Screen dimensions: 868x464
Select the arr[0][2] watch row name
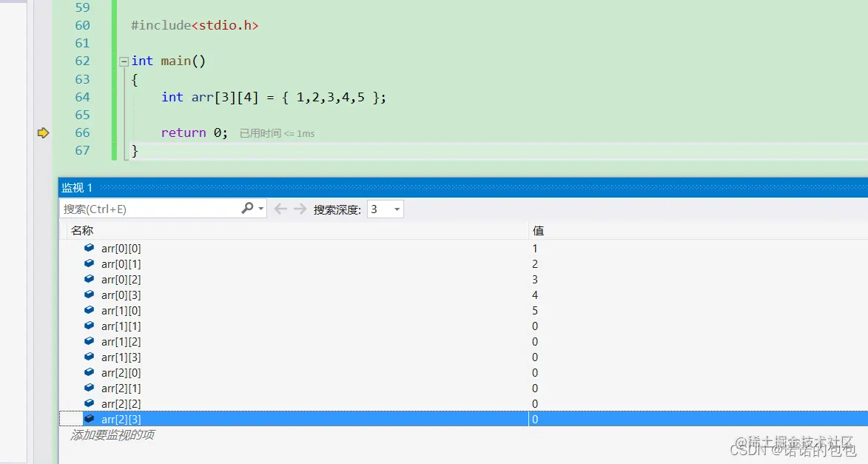tap(121, 280)
